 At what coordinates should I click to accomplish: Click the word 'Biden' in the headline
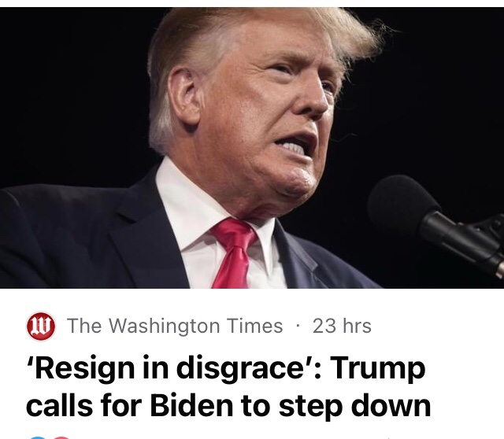click(x=191, y=405)
